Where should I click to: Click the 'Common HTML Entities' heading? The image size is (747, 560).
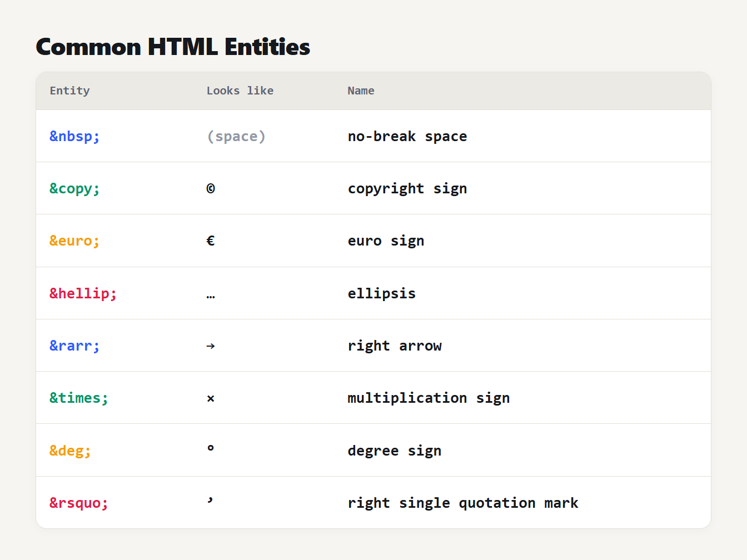click(173, 47)
